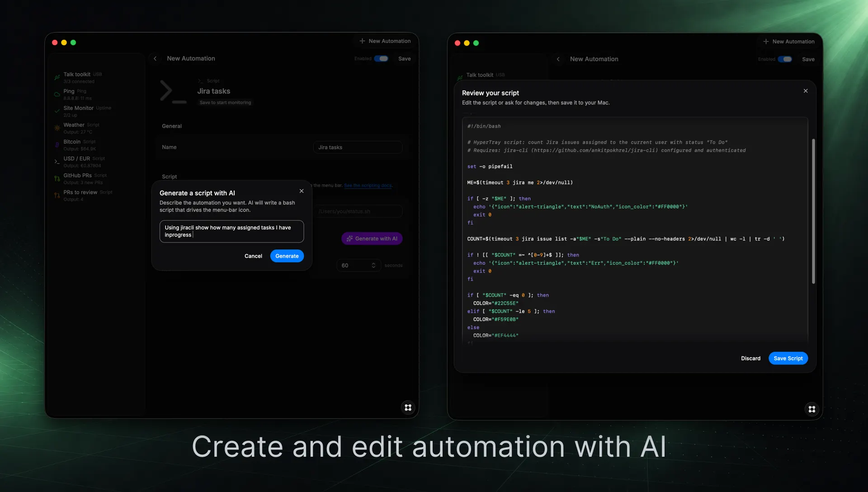
Task: Click the Bitcoin icon in the sidebar
Action: (x=57, y=145)
